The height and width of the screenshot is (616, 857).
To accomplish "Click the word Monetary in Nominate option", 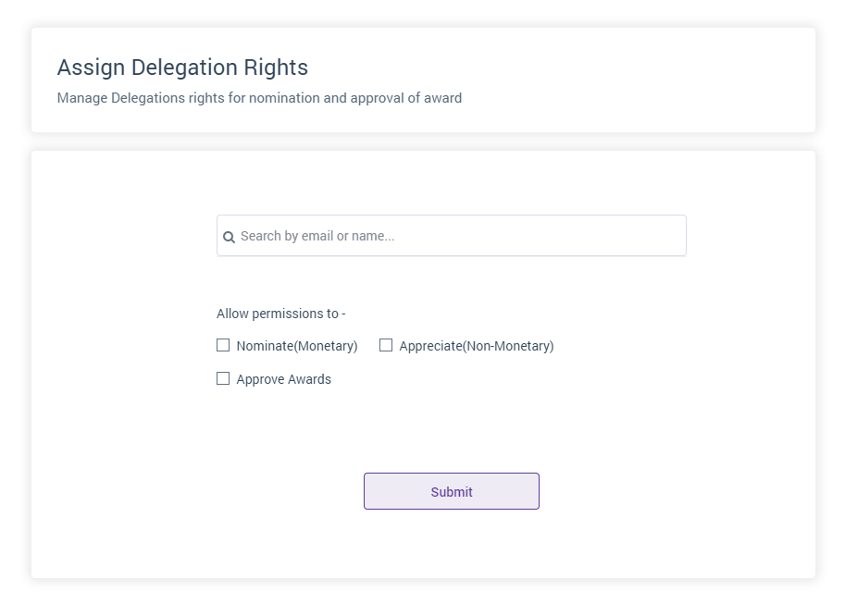I will tap(326, 346).
